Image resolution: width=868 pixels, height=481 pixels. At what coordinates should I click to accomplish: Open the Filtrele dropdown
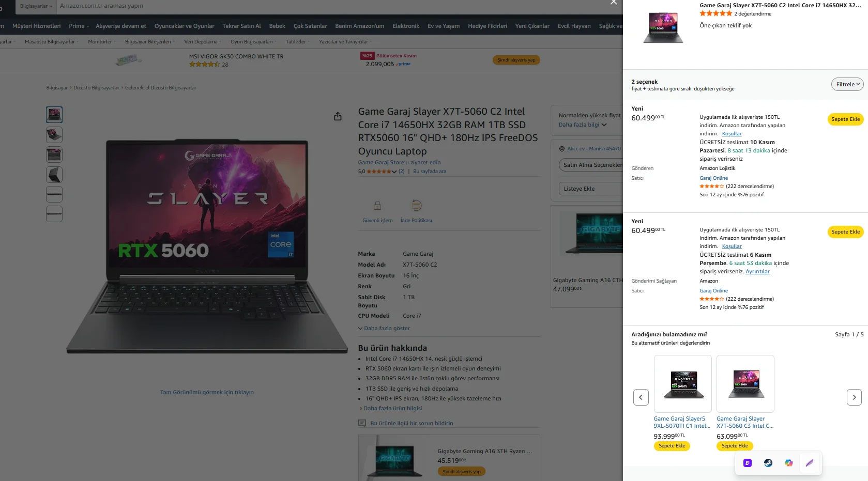pyautogui.click(x=847, y=84)
